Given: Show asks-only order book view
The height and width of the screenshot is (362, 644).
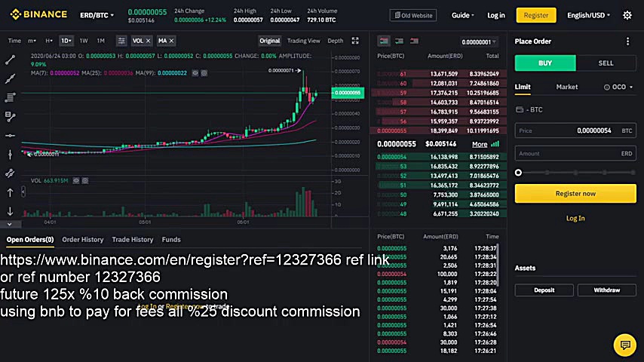Looking at the screenshot, I should 414,41.
